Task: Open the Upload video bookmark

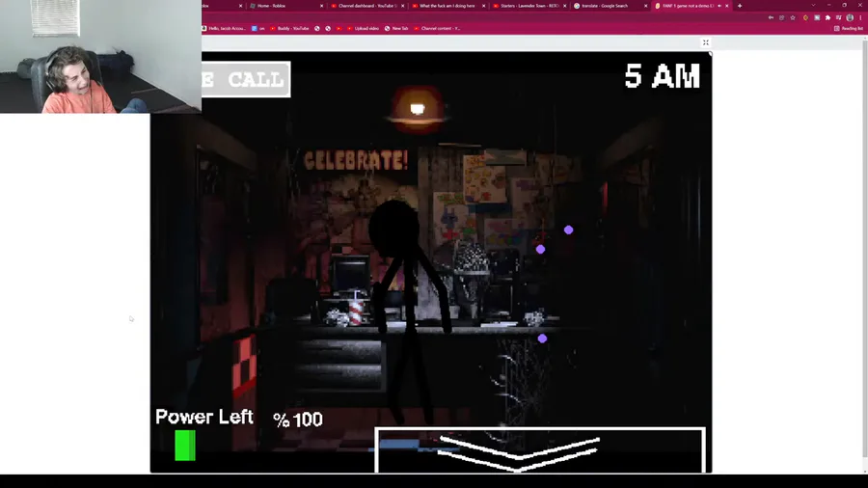Action: point(364,28)
